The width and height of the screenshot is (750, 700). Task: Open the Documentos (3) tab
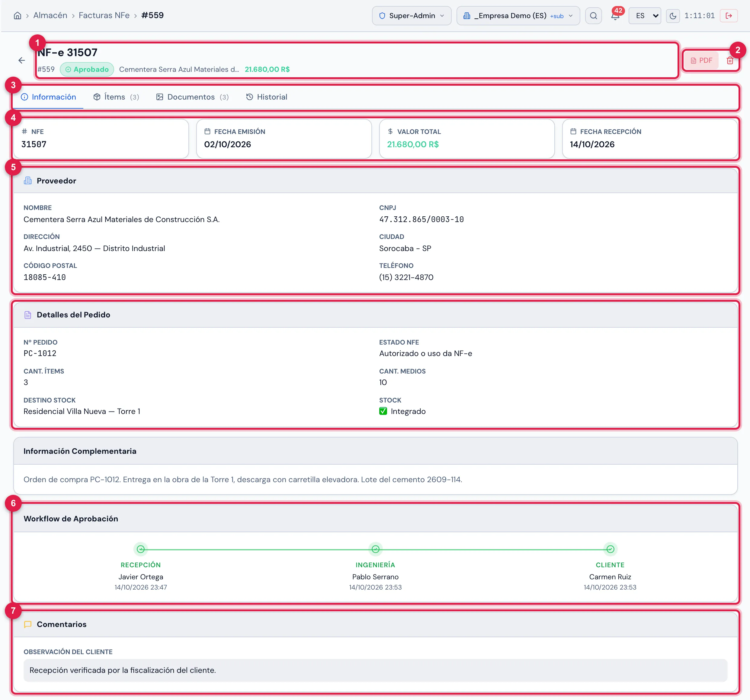(x=192, y=97)
